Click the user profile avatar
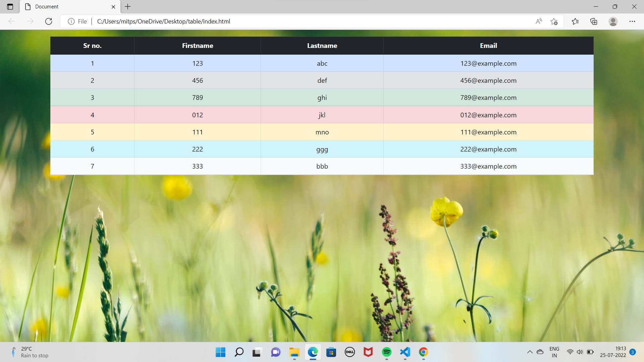 613,21
